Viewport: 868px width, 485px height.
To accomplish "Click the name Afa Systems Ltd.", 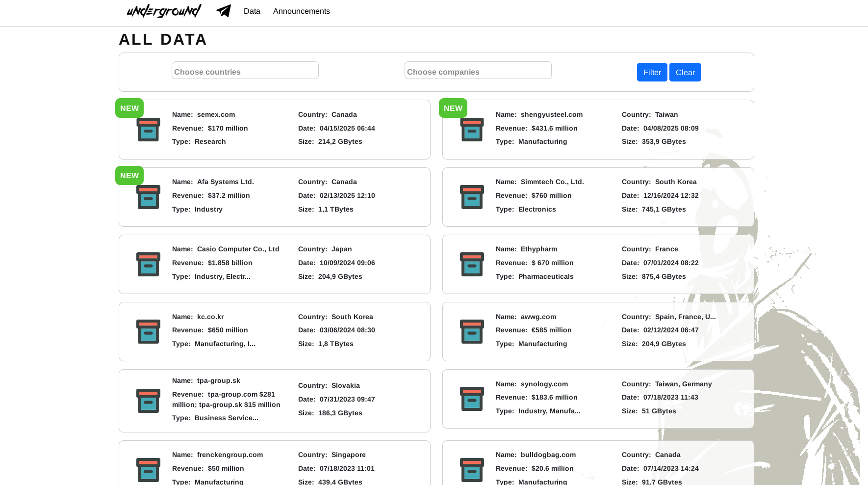I will [226, 182].
